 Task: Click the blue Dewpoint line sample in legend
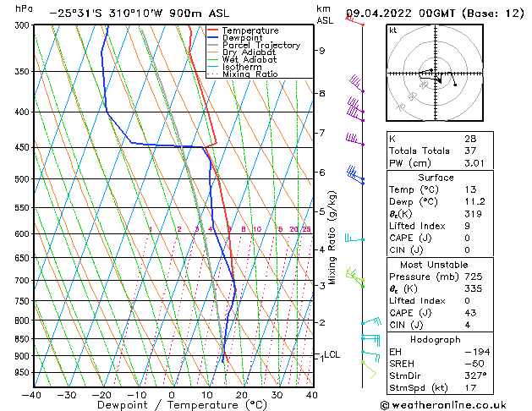click(213, 38)
